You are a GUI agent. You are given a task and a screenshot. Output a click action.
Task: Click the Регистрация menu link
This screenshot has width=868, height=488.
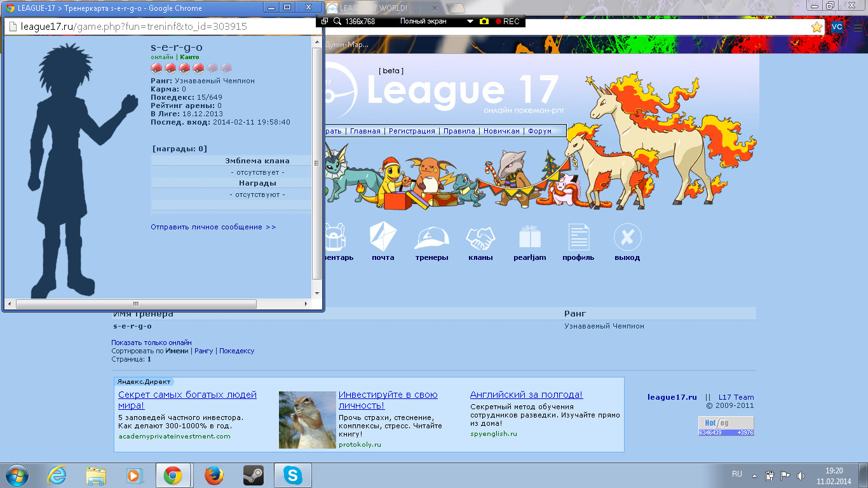(x=412, y=131)
